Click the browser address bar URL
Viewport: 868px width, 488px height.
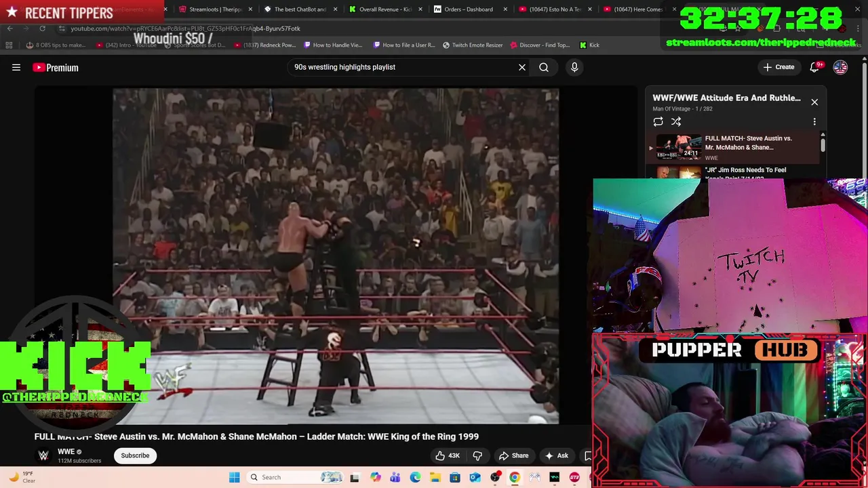click(185, 28)
